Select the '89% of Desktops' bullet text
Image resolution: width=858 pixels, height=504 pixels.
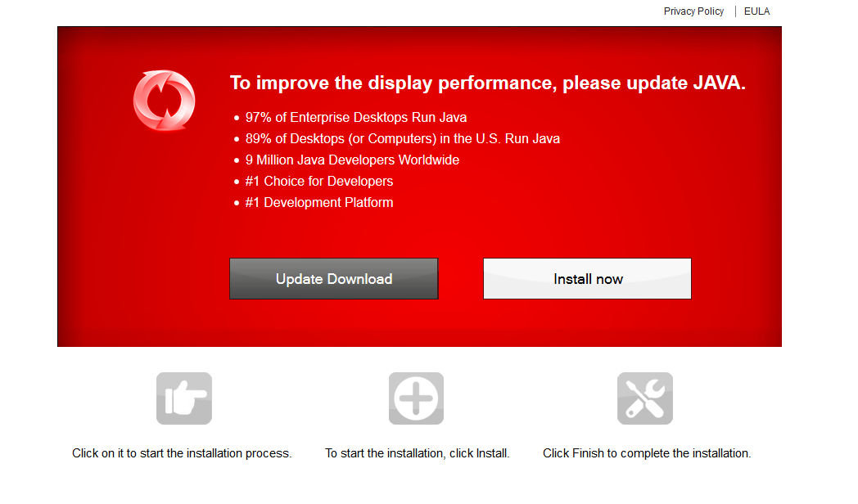402,139
